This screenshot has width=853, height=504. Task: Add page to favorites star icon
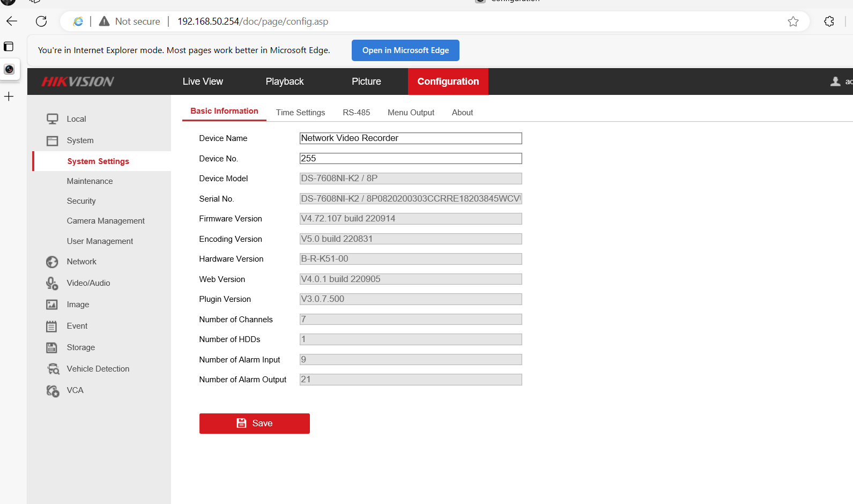click(x=793, y=21)
